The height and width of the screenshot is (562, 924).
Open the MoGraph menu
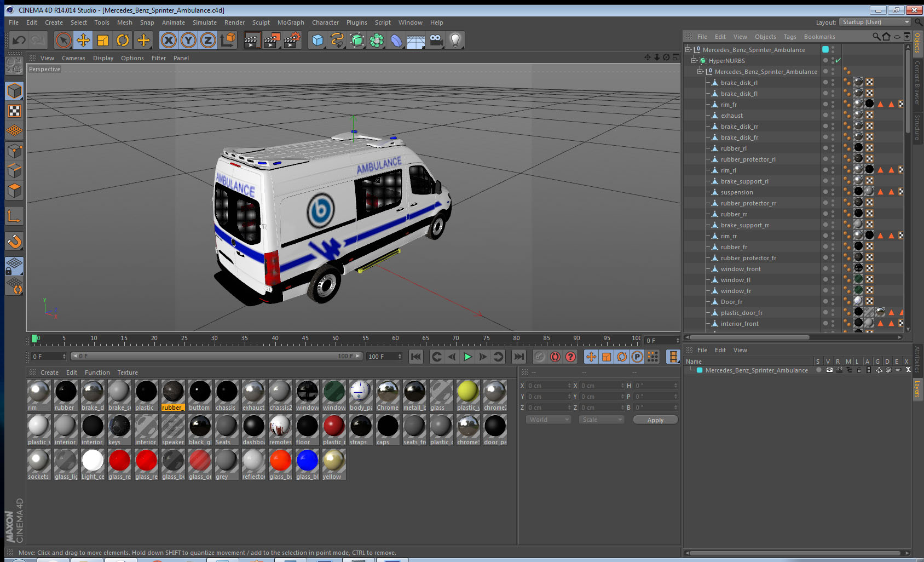point(291,22)
